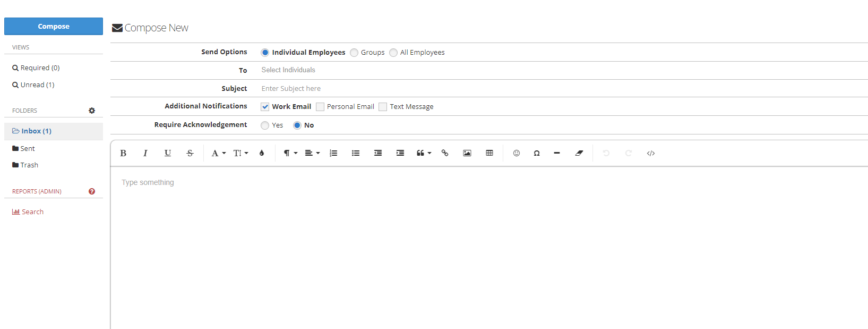Insert a table in the editor

[489, 153]
